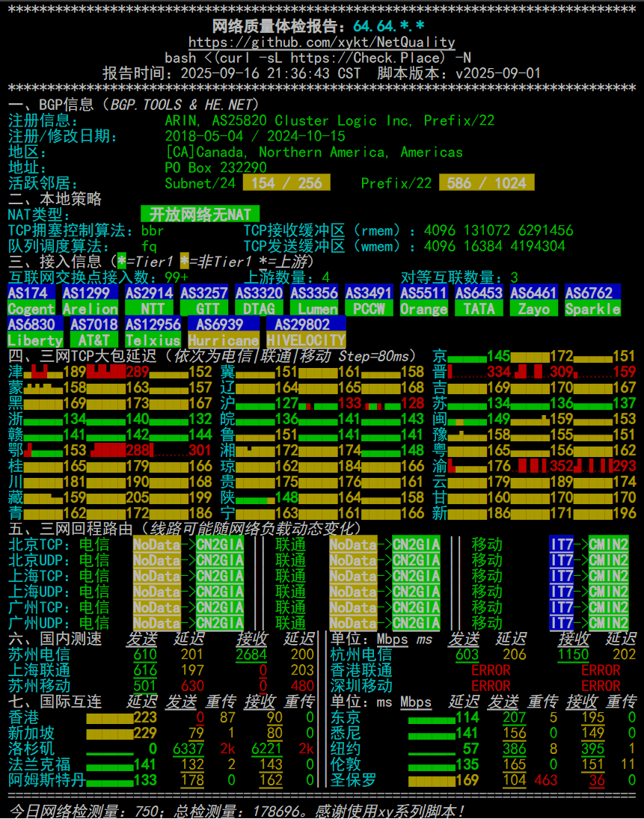Toggle the 开放网络无NAT status badge
Image resolution: width=644 pixels, height=819 pixels.
pyautogui.click(x=199, y=214)
